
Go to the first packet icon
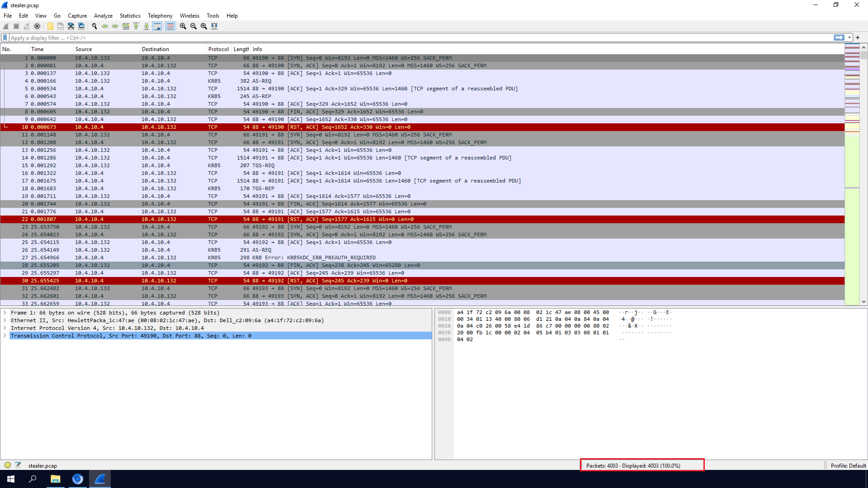pos(136,26)
